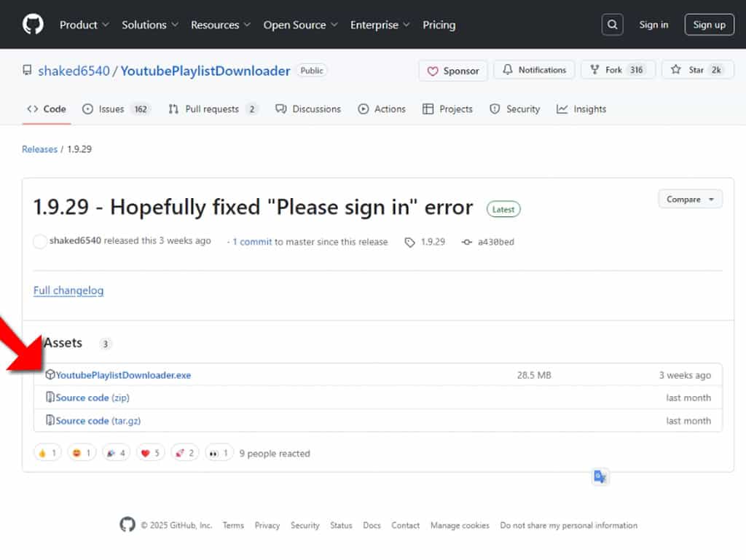
Task: Open the Security tab
Action: click(x=515, y=109)
